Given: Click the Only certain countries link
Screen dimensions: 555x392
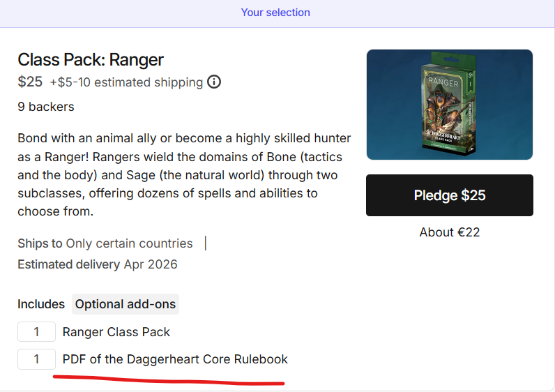Looking at the screenshot, I should pyautogui.click(x=129, y=243).
